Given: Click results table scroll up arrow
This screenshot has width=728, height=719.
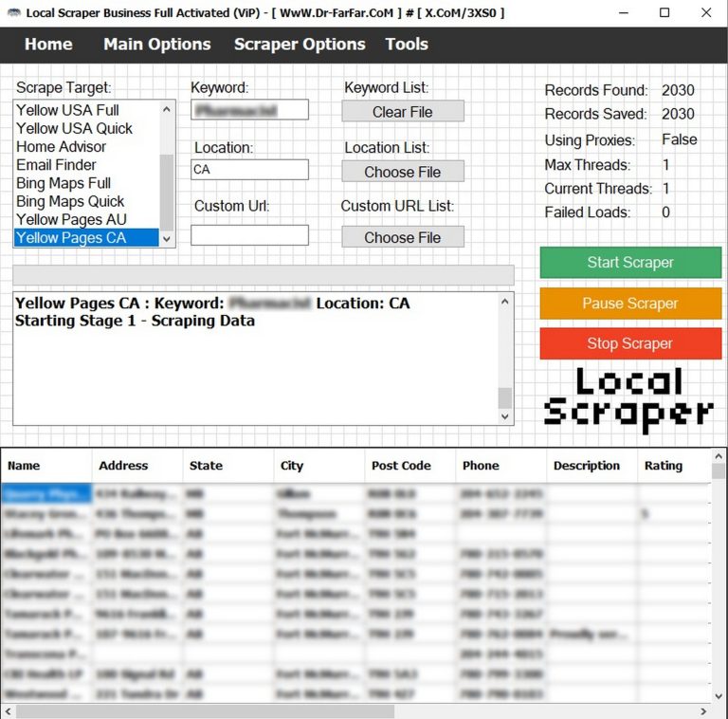Looking at the screenshot, I should point(719,456).
